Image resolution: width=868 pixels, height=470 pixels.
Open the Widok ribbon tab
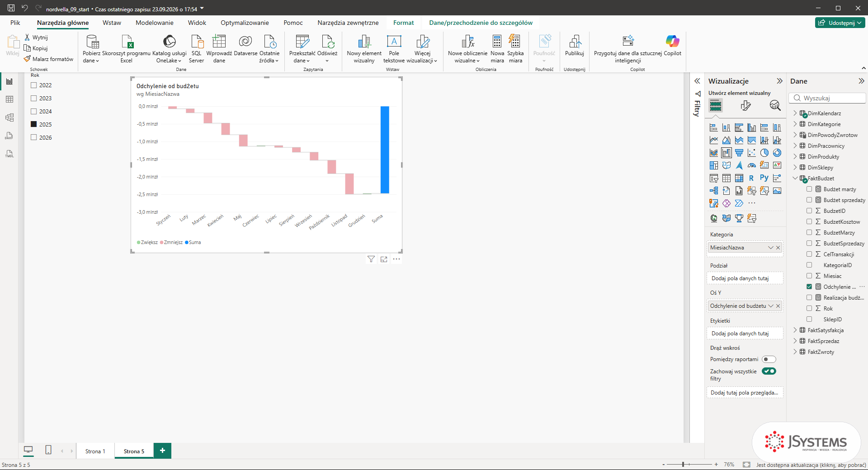click(x=197, y=23)
